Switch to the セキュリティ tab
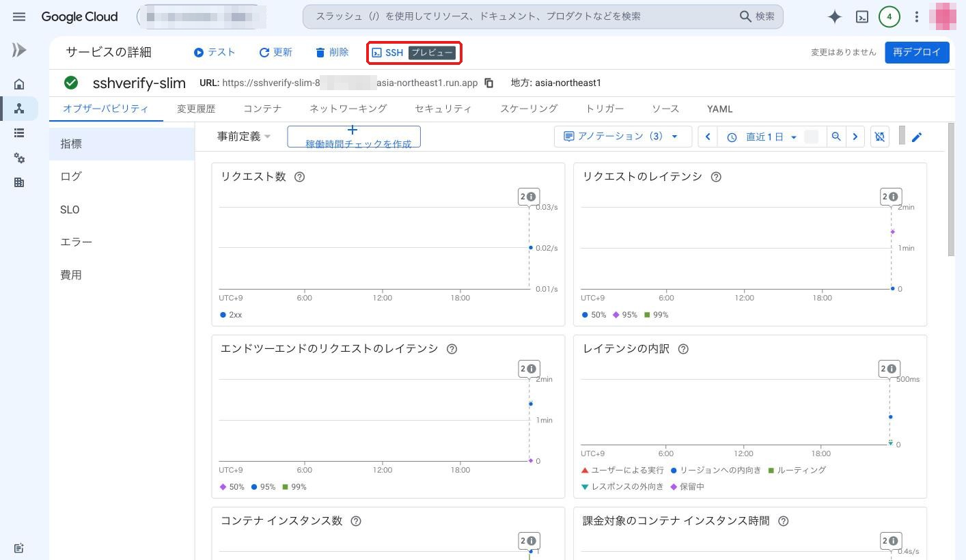 tap(443, 109)
